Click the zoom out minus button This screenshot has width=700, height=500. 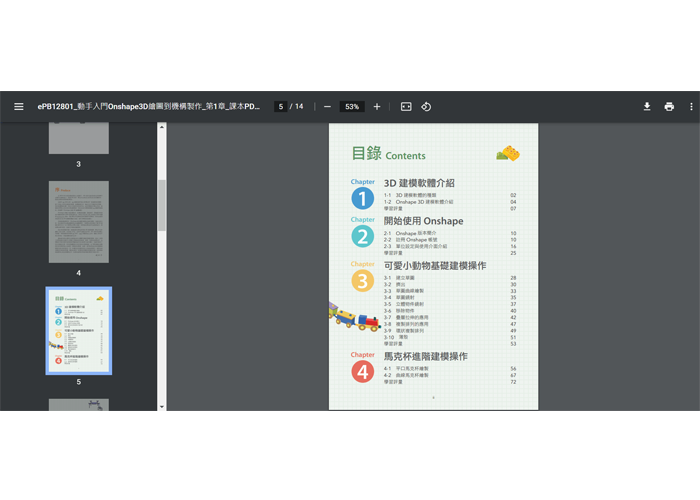click(327, 107)
